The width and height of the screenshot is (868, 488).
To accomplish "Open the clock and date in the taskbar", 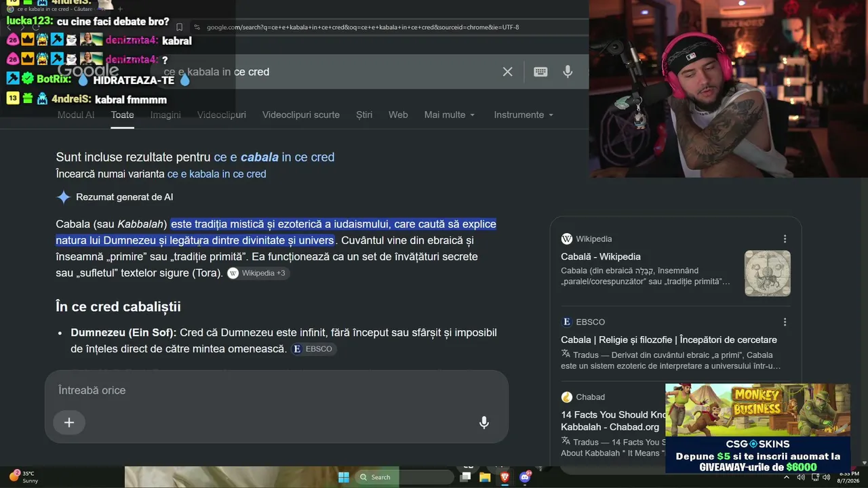I will (x=850, y=477).
